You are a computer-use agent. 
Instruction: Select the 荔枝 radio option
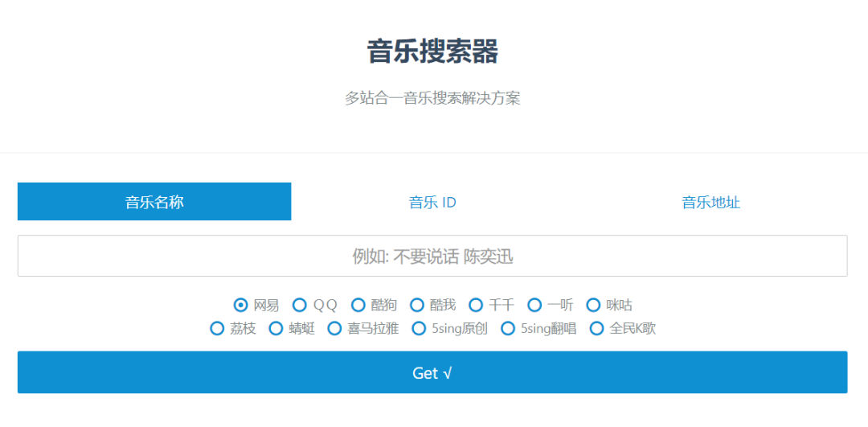217,328
